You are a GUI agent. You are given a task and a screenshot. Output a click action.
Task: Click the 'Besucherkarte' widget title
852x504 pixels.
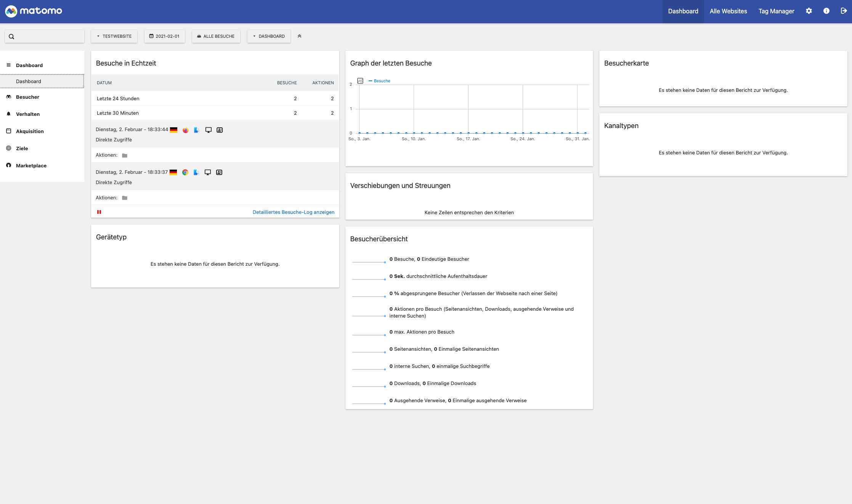pos(626,63)
